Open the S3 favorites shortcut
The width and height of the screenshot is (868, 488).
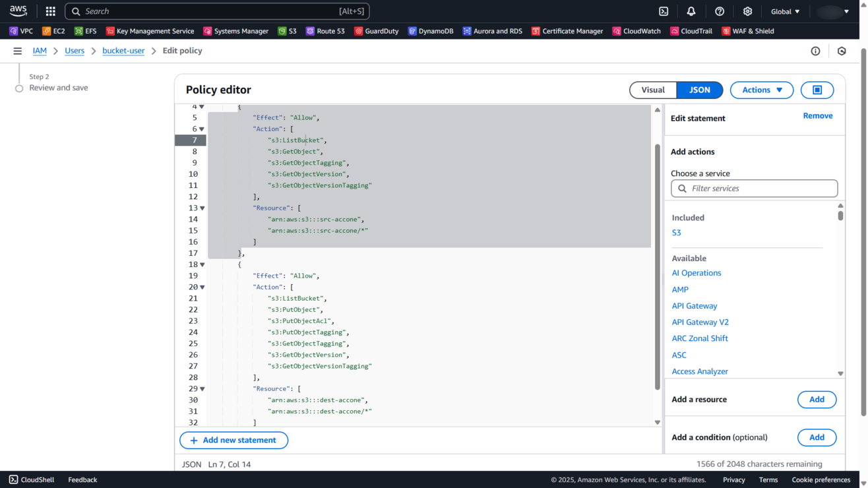(287, 31)
